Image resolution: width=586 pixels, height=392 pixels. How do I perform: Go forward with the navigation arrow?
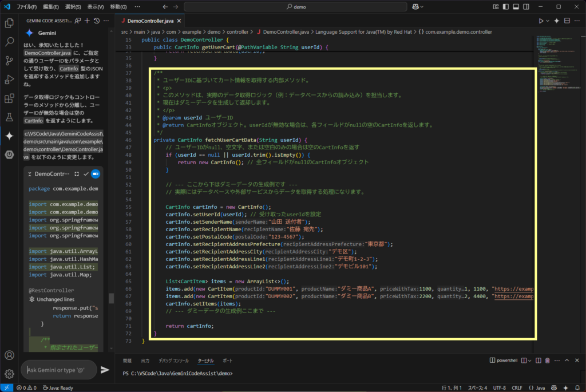[x=176, y=7]
